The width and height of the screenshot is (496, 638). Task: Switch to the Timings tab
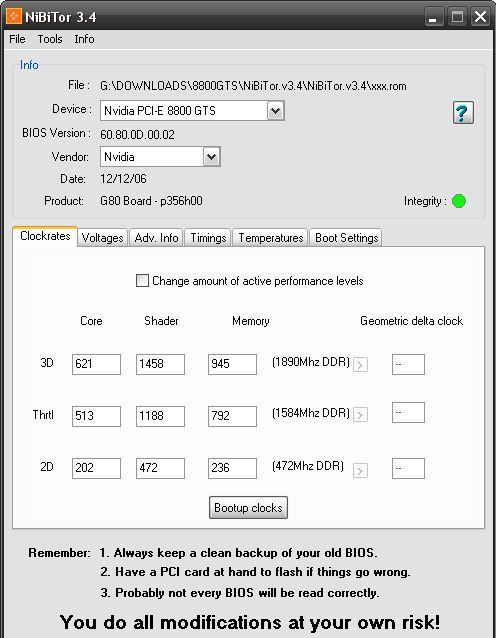point(208,238)
